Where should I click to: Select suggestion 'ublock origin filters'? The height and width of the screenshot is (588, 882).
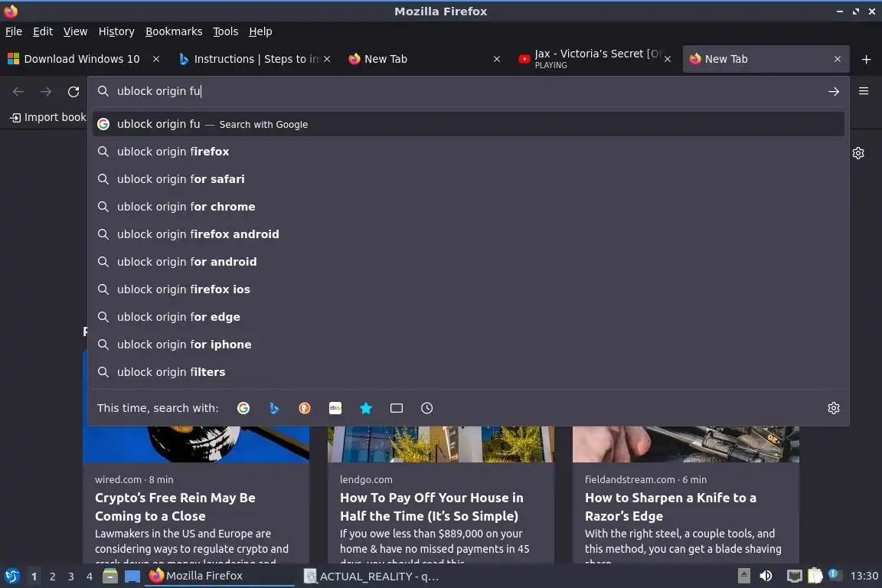pyautogui.click(x=468, y=372)
